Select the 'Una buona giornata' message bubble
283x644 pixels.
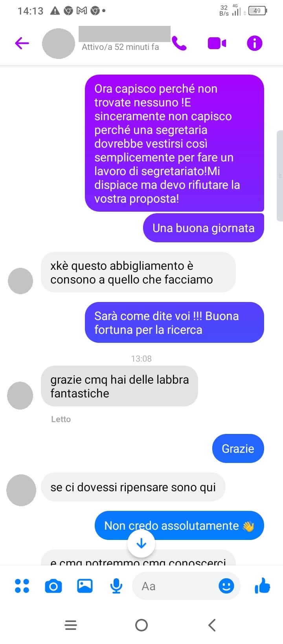coord(203,228)
